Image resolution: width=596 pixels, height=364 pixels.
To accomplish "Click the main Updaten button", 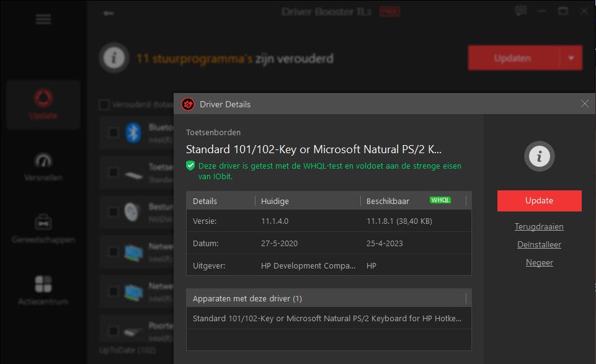I will [513, 58].
